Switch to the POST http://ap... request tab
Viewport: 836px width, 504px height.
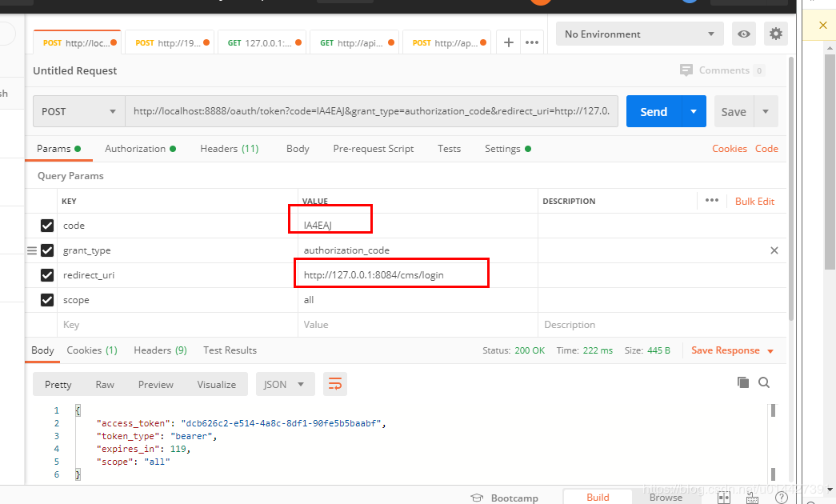click(448, 42)
